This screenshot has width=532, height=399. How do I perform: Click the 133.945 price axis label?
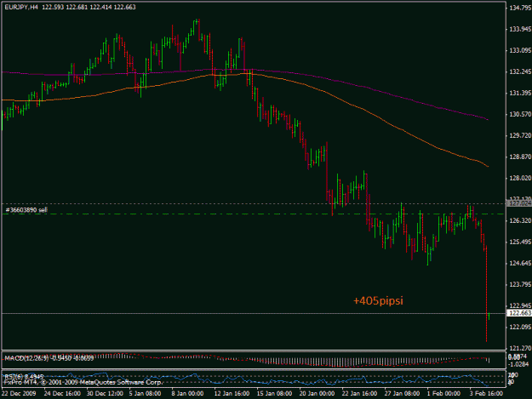[520, 30]
